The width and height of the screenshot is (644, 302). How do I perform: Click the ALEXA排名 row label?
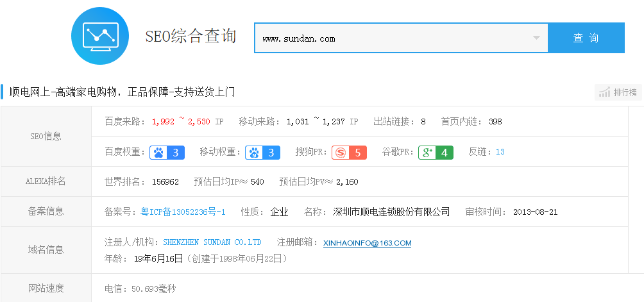46,181
